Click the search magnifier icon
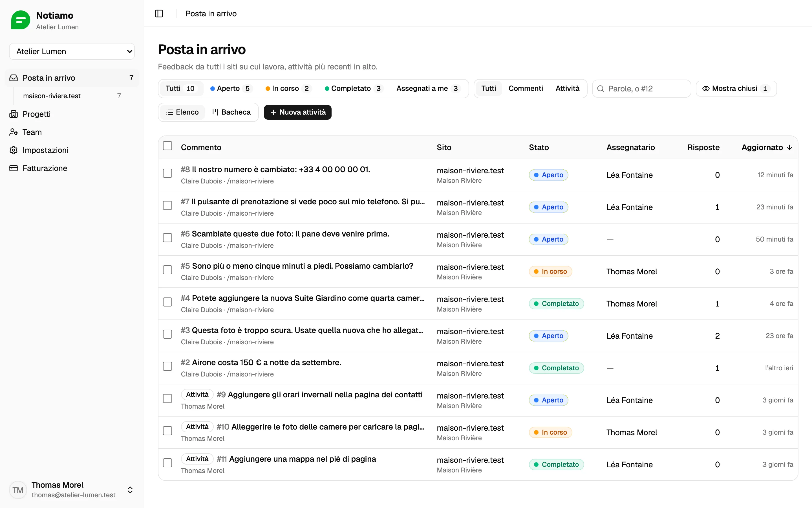This screenshot has height=508, width=812. click(601, 89)
